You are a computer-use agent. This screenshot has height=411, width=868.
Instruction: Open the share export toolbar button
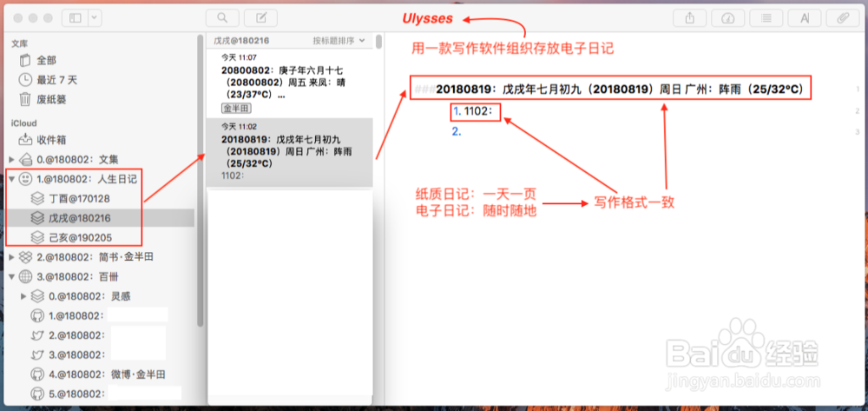[x=690, y=18]
